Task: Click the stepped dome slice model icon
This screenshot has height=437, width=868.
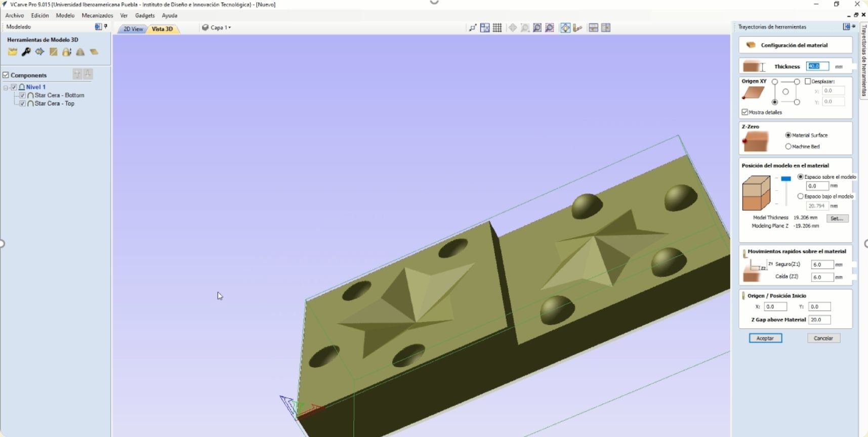Action: [x=80, y=52]
